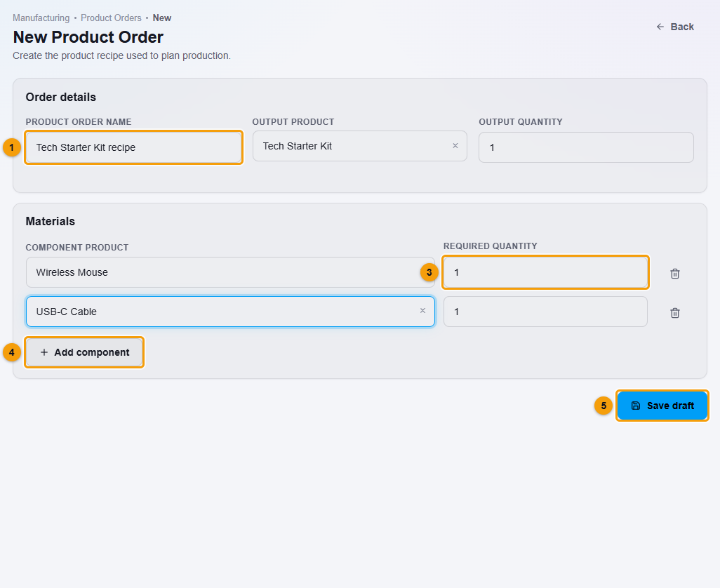Open the Output Product dropdown
Screen dimensions: 720x588
(359, 146)
